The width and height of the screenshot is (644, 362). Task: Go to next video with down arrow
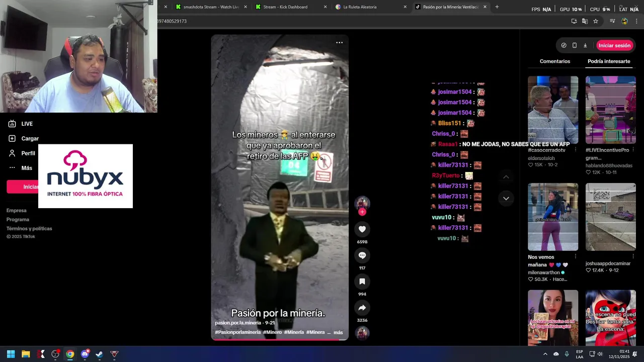click(x=506, y=199)
